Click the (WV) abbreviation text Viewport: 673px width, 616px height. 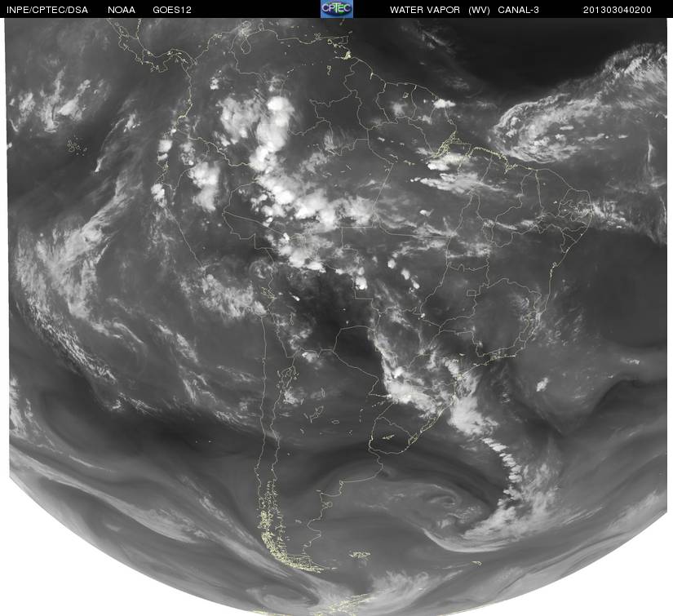(479, 10)
